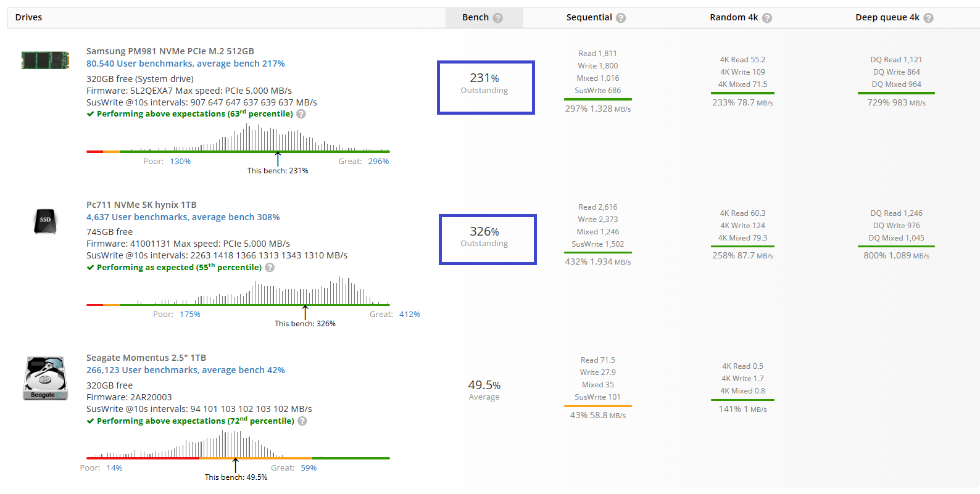This screenshot has width=980, height=494.
Task: Click the Pc711 326% Outstanding bench box
Action: tap(487, 240)
